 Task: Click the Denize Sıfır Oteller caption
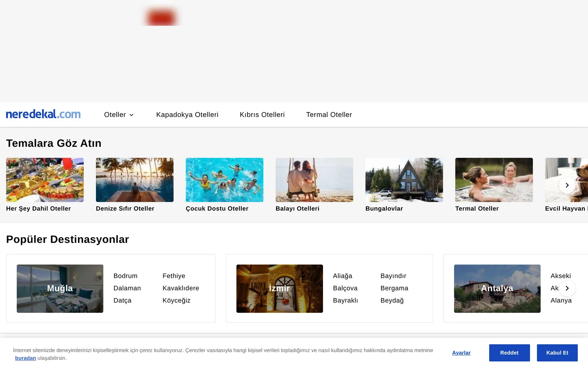point(125,209)
